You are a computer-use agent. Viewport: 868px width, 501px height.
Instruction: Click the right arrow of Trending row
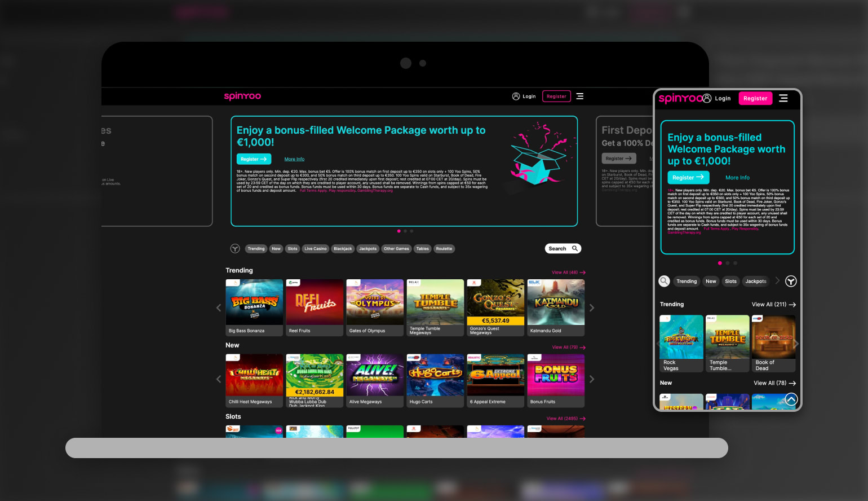coord(592,308)
